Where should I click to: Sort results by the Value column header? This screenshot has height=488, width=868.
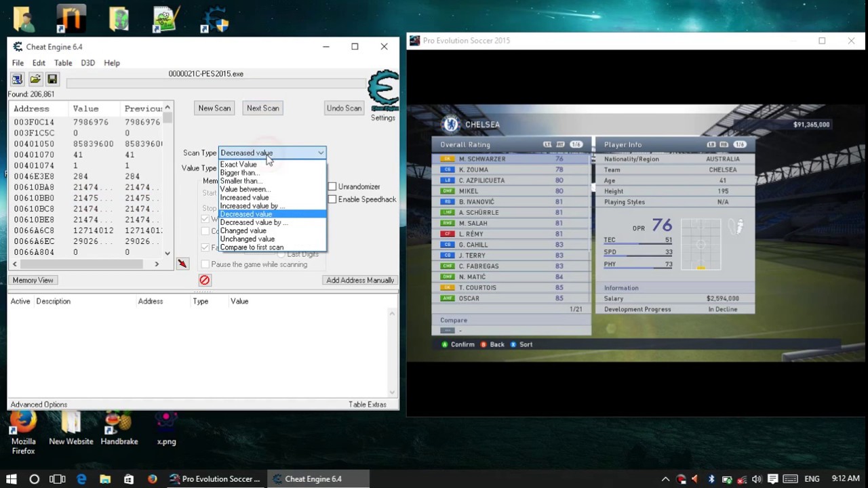point(85,108)
